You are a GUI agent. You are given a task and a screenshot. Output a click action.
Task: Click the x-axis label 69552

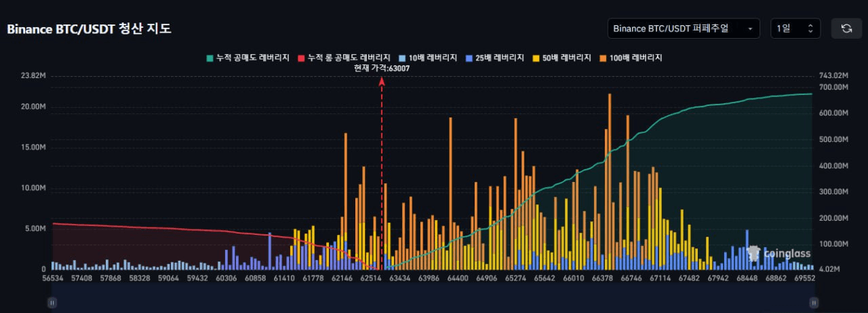pos(804,278)
